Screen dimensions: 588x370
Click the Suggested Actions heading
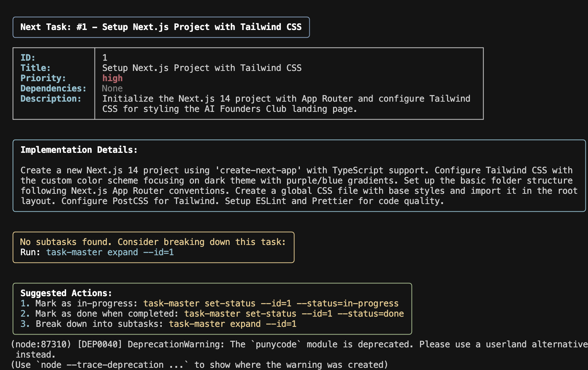pyautogui.click(x=66, y=293)
